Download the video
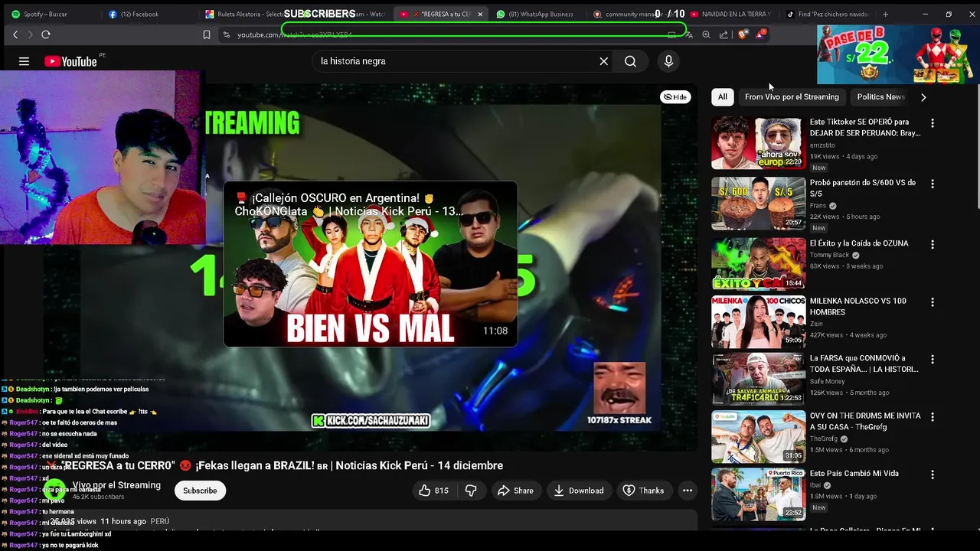 [579, 491]
